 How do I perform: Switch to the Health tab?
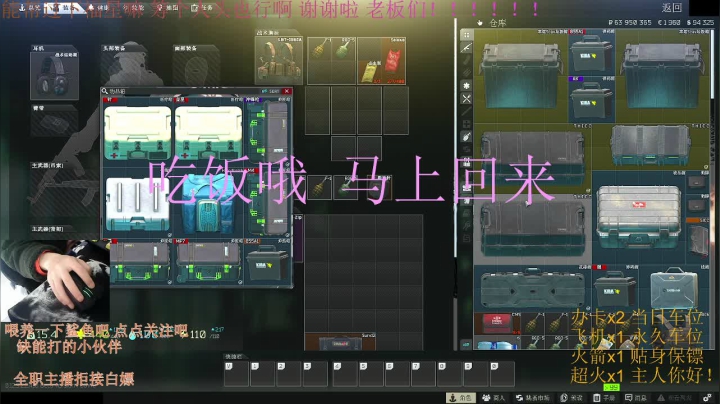98,7
